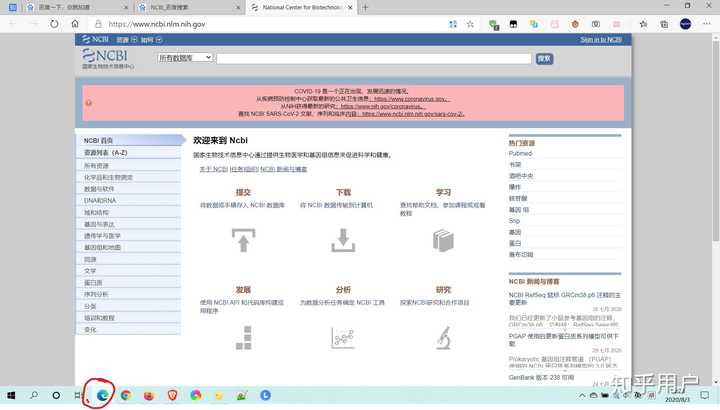Switch to the first browser tab

pyautogui.click(x=76, y=7)
